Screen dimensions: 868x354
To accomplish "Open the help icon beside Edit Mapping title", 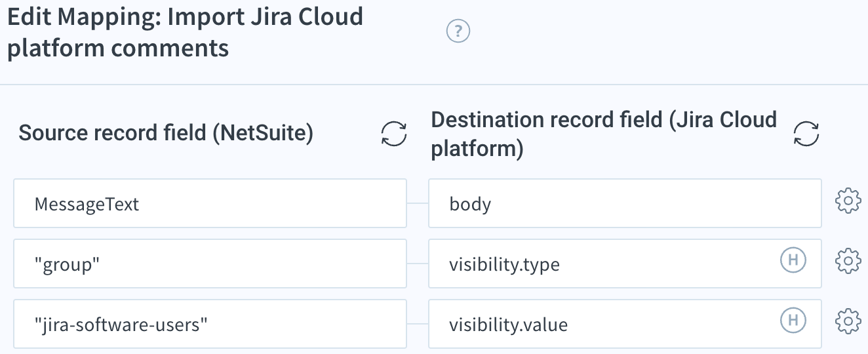I will pyautogui.click(x=458, y=31).
